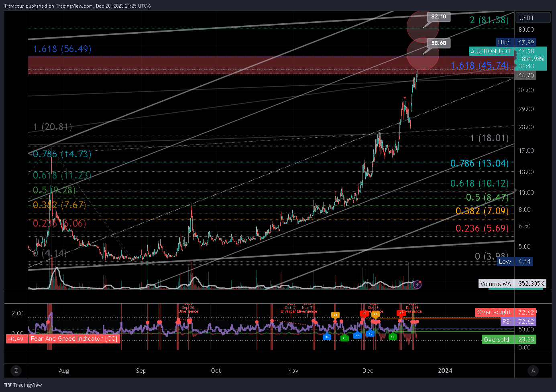
Task: Toggle the A auto-scale button
Action: [533, 370]
